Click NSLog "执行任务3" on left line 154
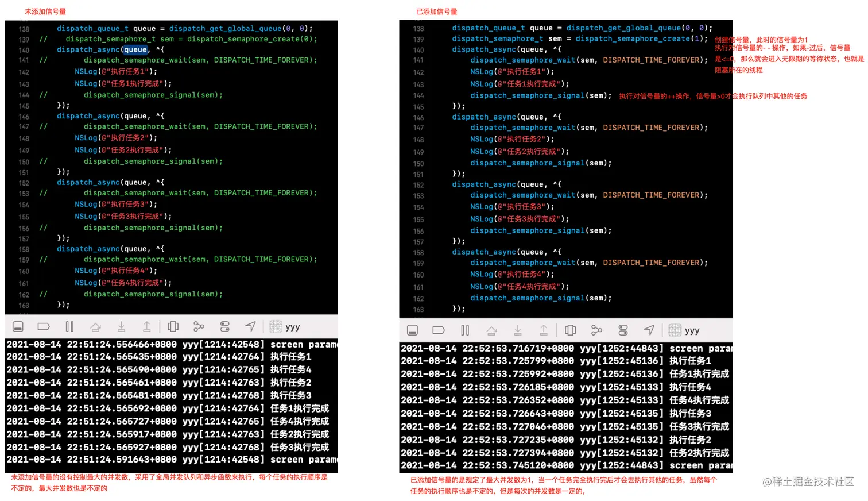This screenshot has width=868, height=501. coord(116,204)
